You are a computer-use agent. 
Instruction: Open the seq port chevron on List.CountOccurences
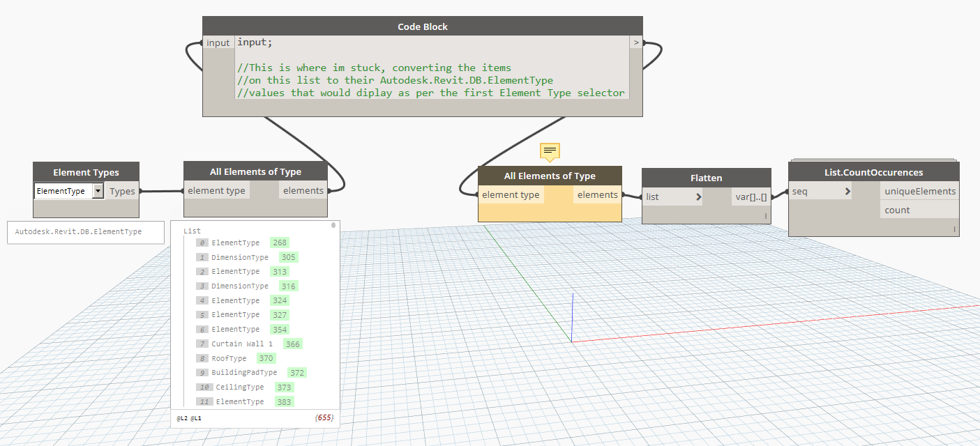847,191
